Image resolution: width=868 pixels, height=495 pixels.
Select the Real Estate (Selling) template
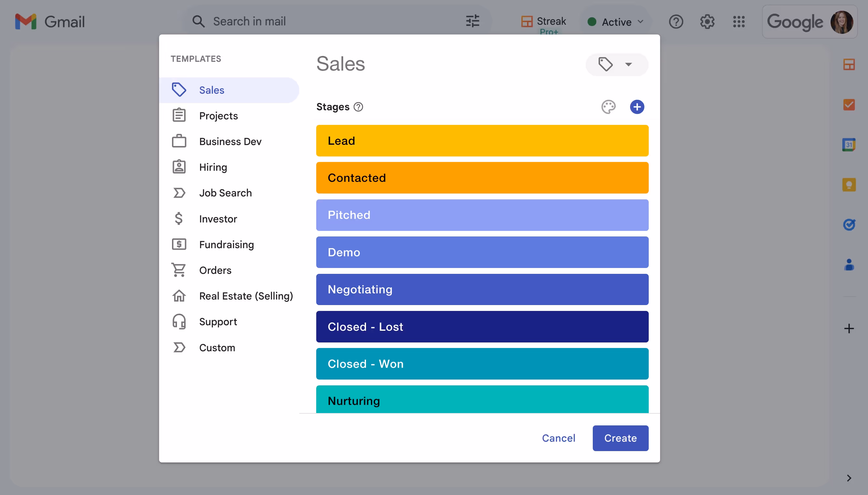click(x=246, y=296)
